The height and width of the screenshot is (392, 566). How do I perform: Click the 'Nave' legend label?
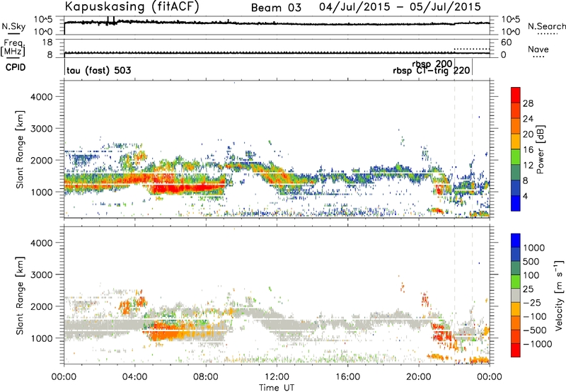[x=538, y=50]
